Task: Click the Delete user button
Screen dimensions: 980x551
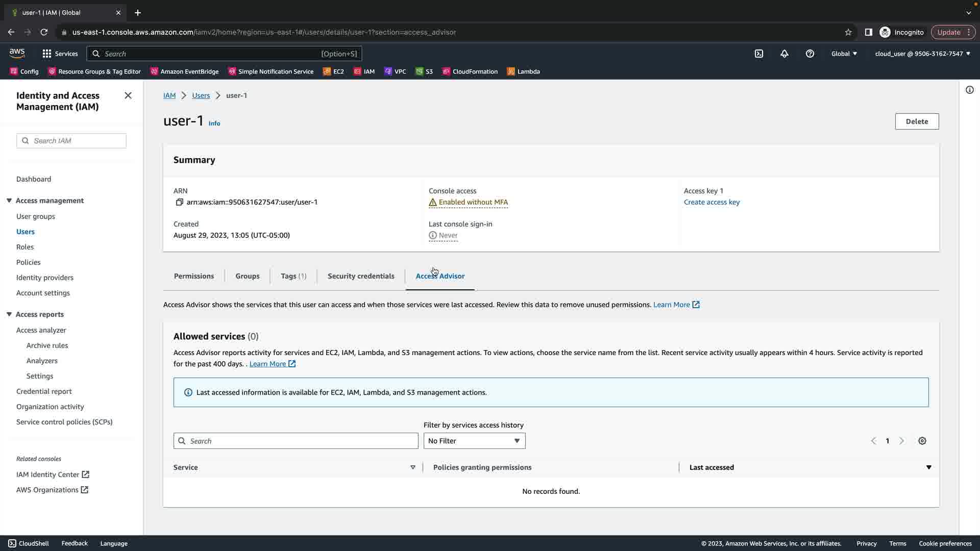Action: [x=916, y=121]
